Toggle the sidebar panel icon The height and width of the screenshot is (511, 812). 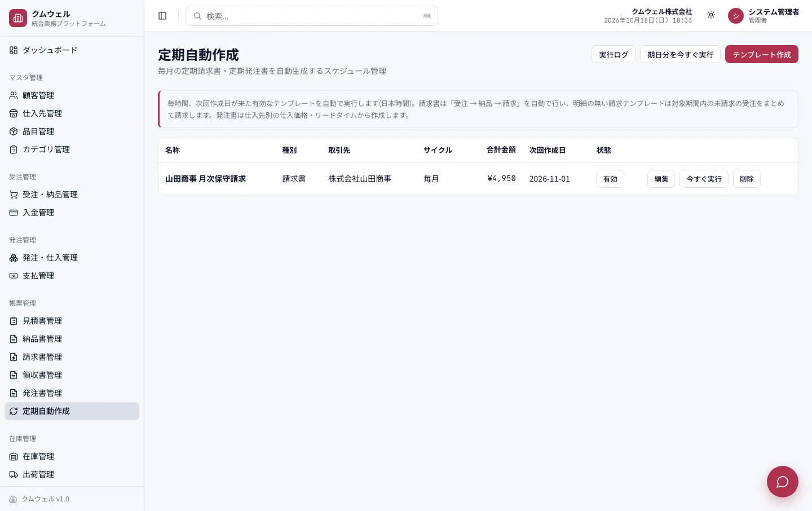(x=162, y=16)
